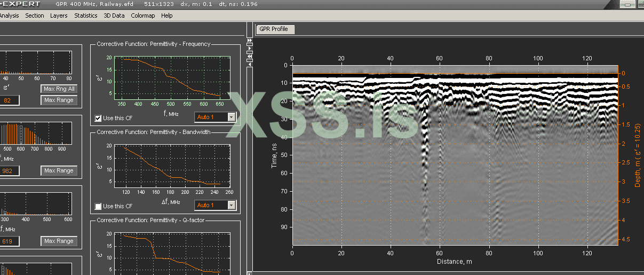This screenshot has width=644, height=275.
Task: Click the double right arrow splitter icon
Action: (x=249, y=40)
